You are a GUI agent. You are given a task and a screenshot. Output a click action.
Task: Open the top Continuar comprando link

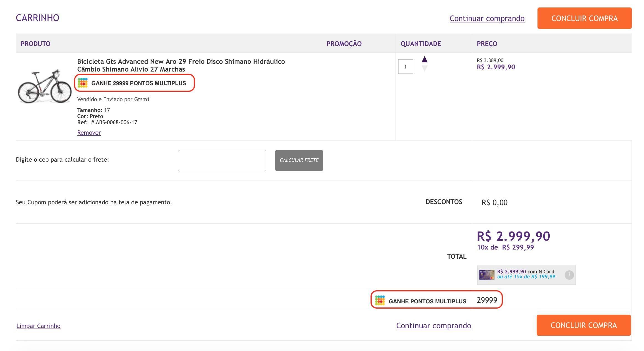[x=487, y=18]
